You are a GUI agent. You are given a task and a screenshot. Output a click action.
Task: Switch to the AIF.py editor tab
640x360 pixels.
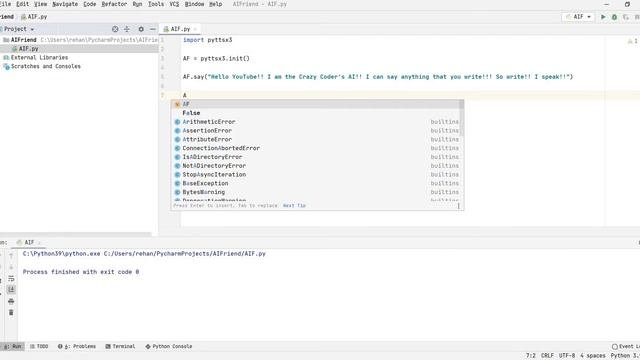click(180, 29)
